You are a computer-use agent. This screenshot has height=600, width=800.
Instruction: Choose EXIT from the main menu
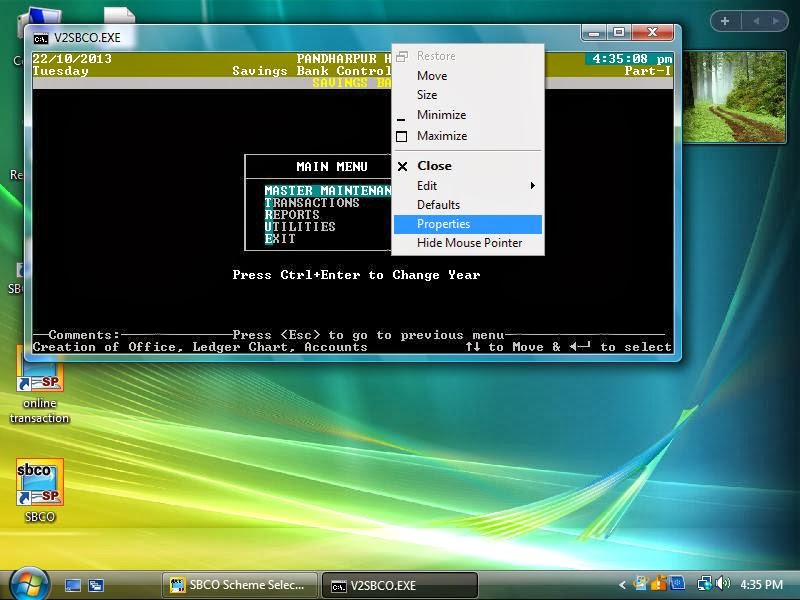click(x=278, y=239)
